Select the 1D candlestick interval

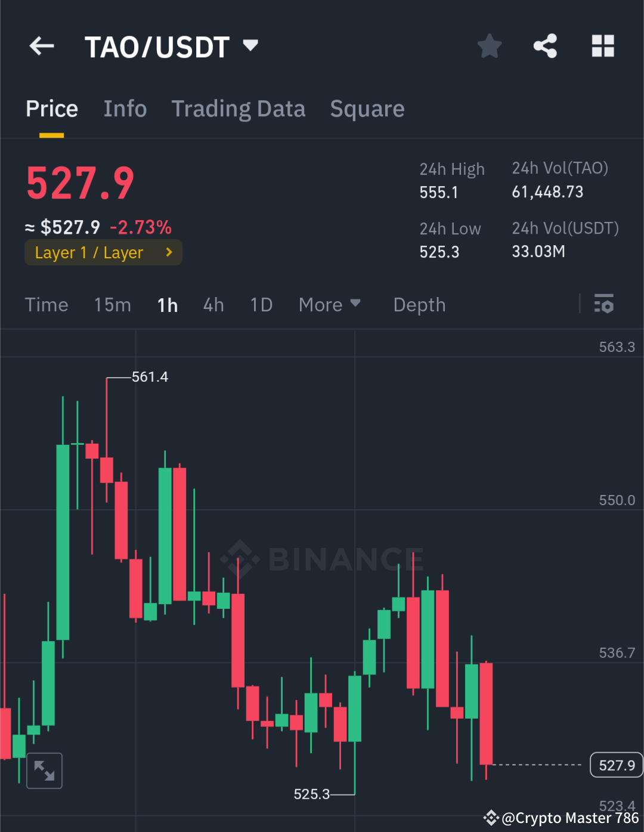click(261, 304)
